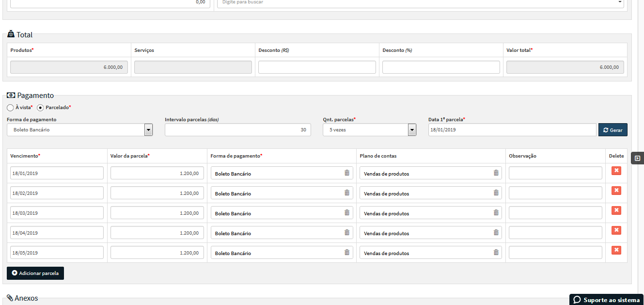This screenshot has height=305, width=644.
Task: Click the Desconto (R$) input field
Action: click(317, 67)
